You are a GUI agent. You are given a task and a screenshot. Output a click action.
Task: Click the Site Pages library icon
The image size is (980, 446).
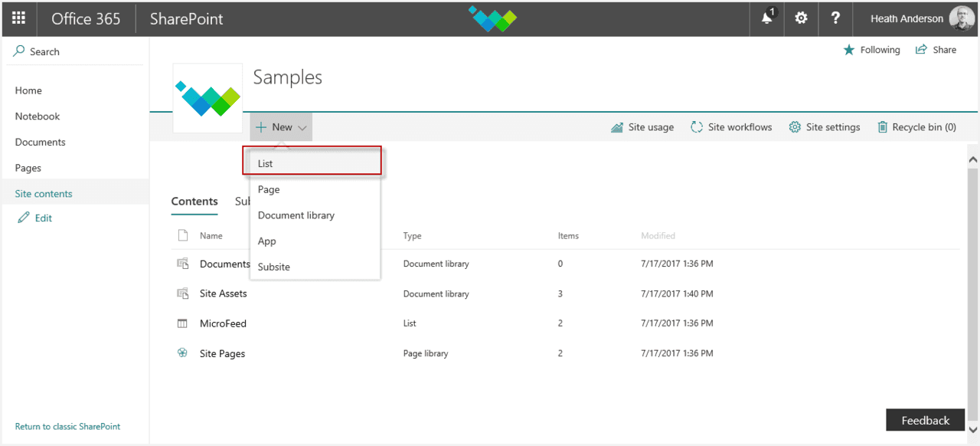[182, 353]
